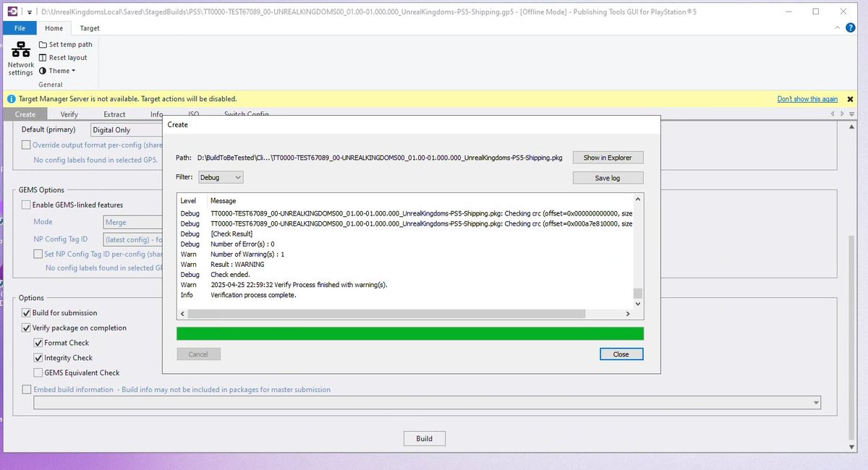
Task: Open the tab list dropdown icon
Action: [852, 114]
